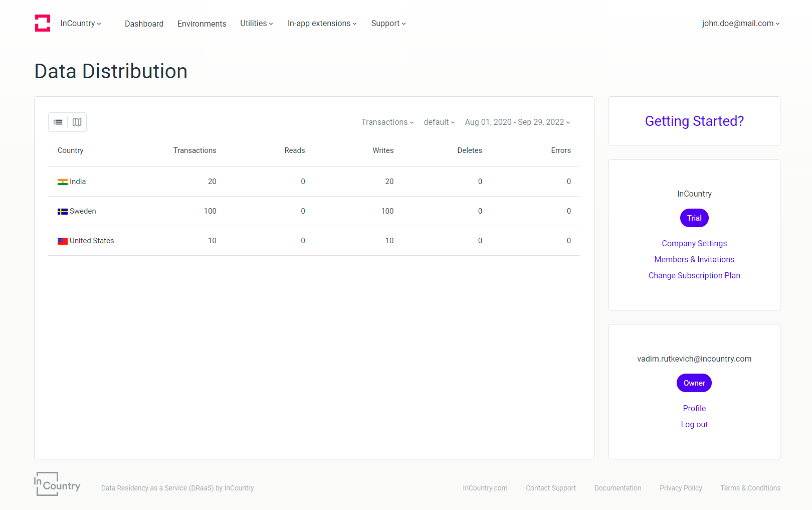Open the Utilities menu
The width and height of the screenshot is (812, 510).
256,24
